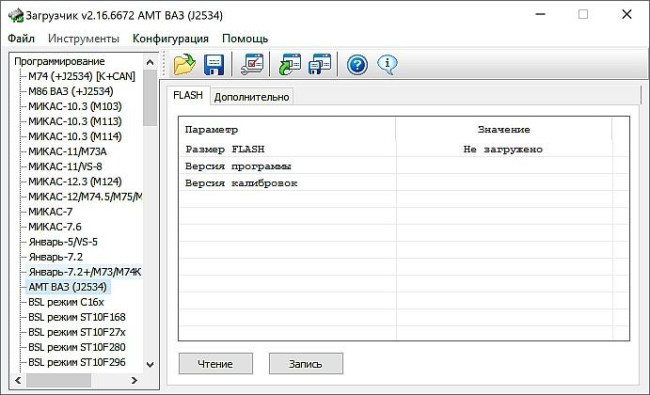
Task: Open the settings checklist wrench icon
Action: (252, 64)
